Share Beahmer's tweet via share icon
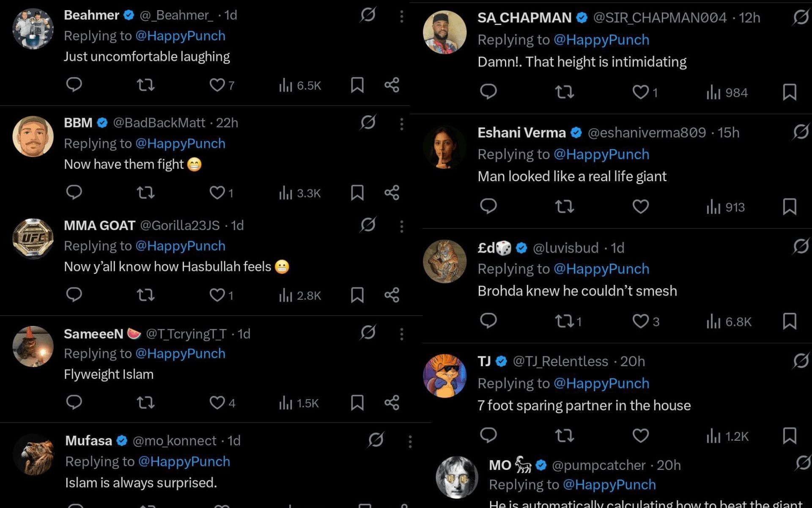The width and height of the screenshot is (812, 508). [392, 85]
